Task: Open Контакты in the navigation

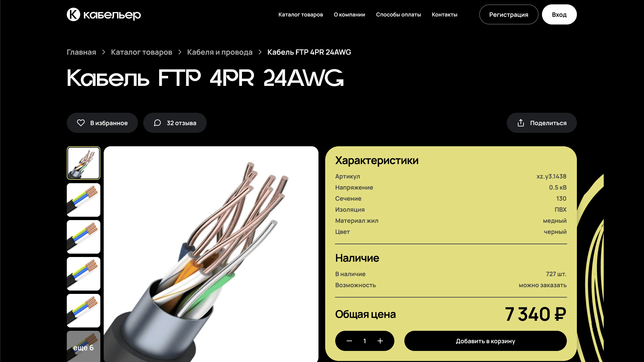Action: click(x=444, y=14)
